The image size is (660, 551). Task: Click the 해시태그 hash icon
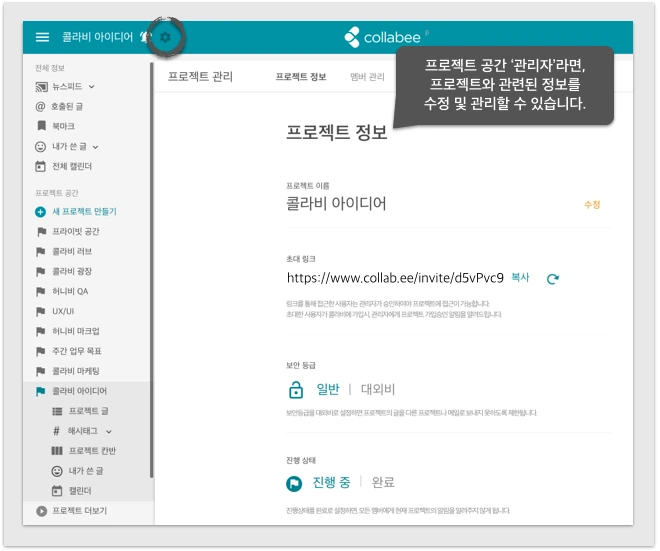coord(56,431)
